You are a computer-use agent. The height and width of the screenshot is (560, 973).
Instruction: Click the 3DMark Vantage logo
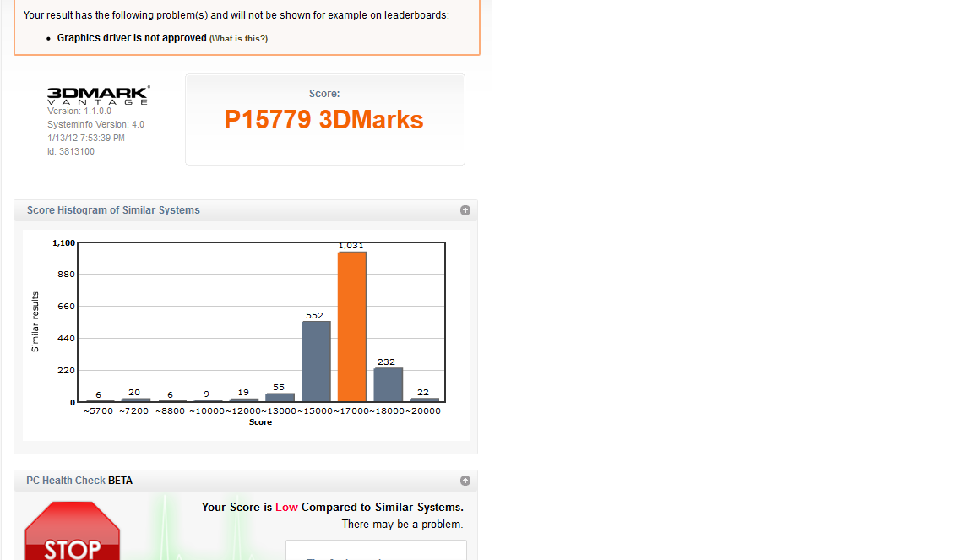pos(98,95)
